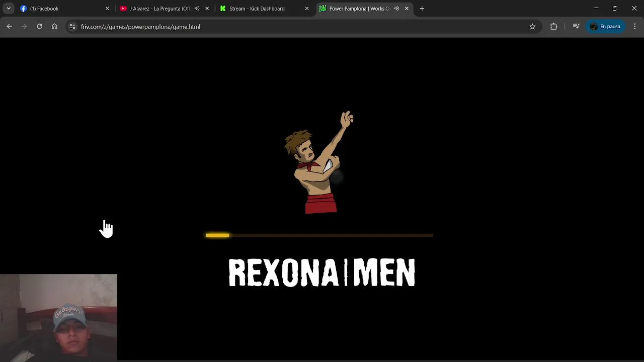This screenshot has height=362, width=644.
Task: Select the Power Pamplona tab
Action: [x=363, y=9]
